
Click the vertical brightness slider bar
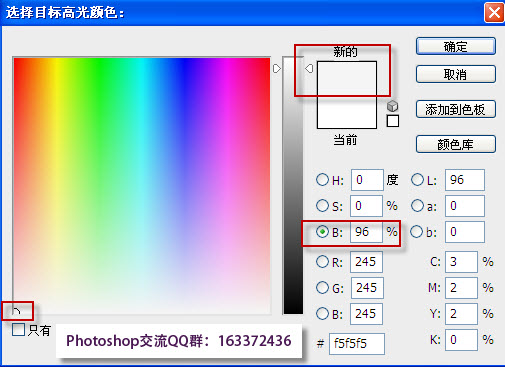293,185
